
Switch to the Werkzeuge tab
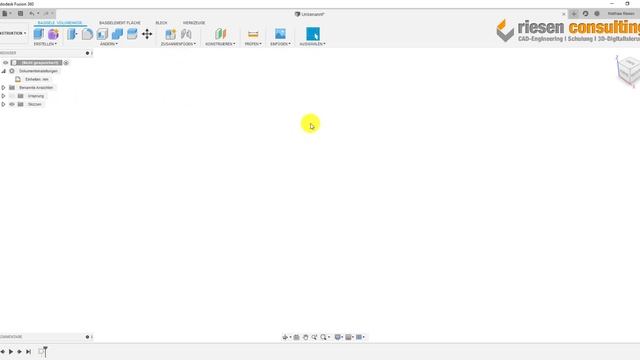[x=194, y=23]
